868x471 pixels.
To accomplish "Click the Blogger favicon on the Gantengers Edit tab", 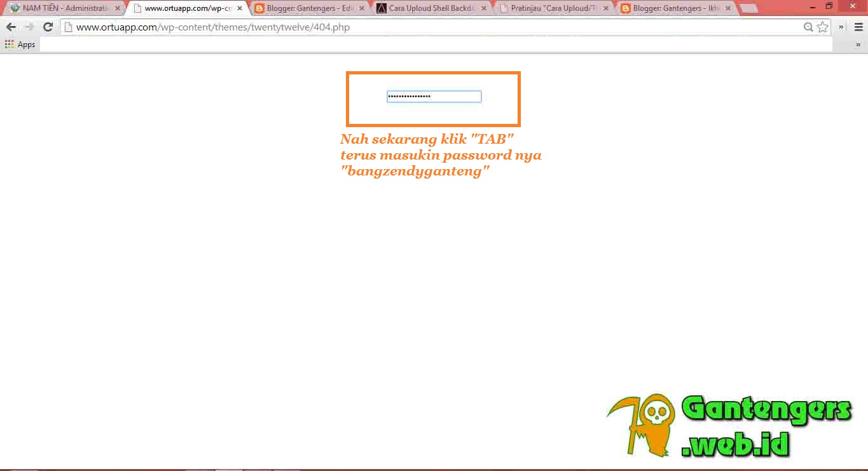I will [x=259, y=8].
